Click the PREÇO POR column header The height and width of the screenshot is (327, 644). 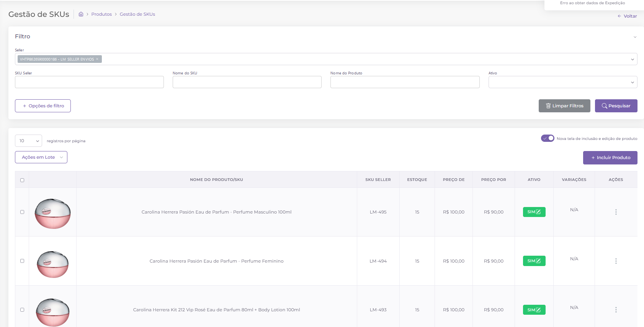[x=494, y=179]
